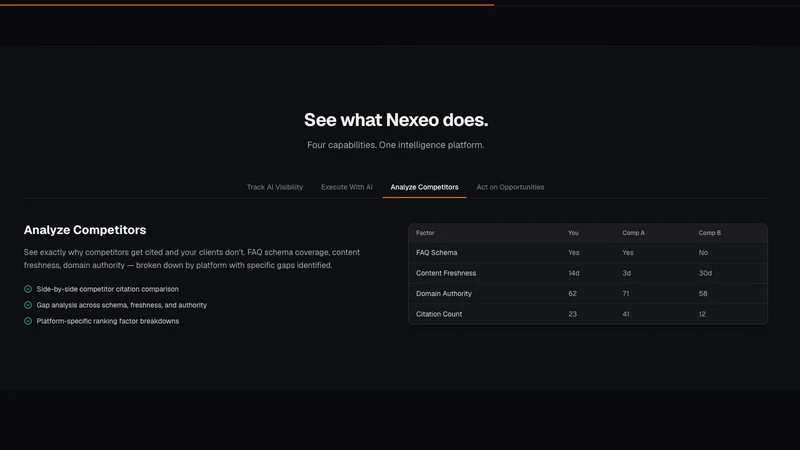Click the checkmark icon beside Side-by-side competitor citation comparison
800x450 pixels.
(x=28, y=289)
